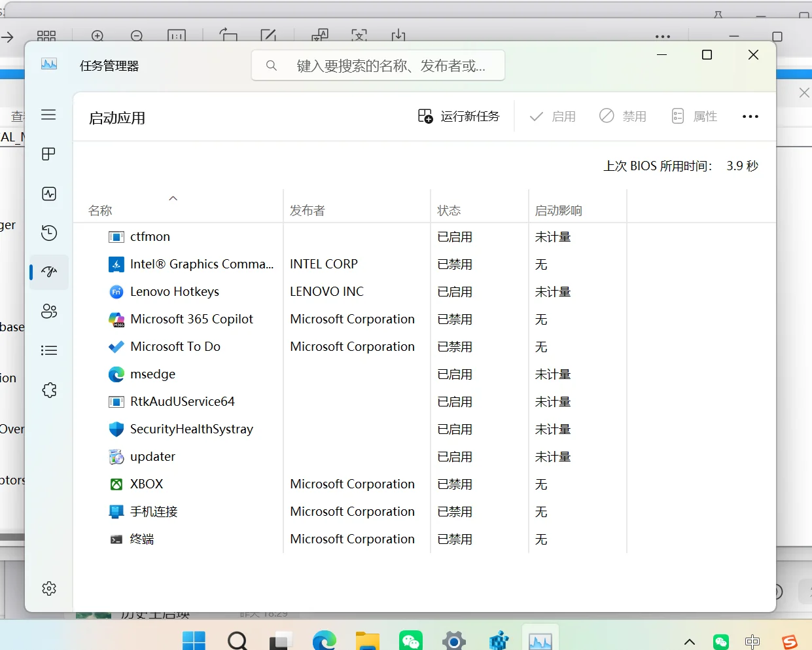812x650 pixels.
Task: Open the Performance page in sidebar
Action: coord(49,194)
